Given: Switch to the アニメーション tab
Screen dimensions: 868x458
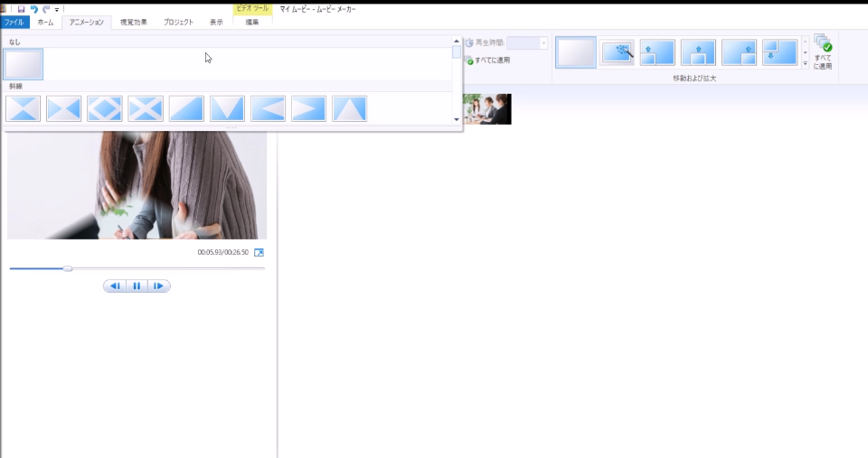Looking at the screenshot, I should pyautogui.click(x=87, y=23).
